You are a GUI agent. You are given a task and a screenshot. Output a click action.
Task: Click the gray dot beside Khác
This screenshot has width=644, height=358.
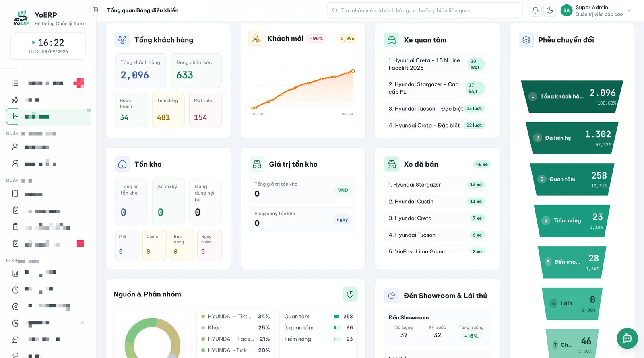pyautogui.click(x=203, y=328)
